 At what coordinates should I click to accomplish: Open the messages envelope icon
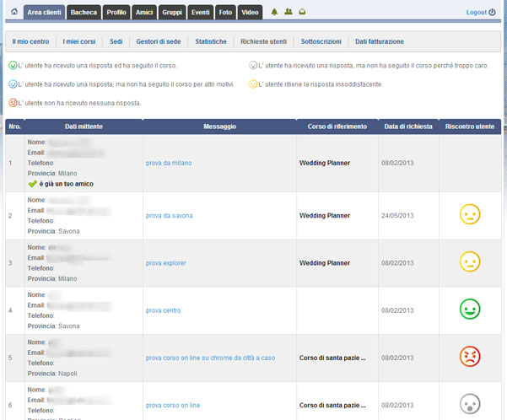coord(302,13)
